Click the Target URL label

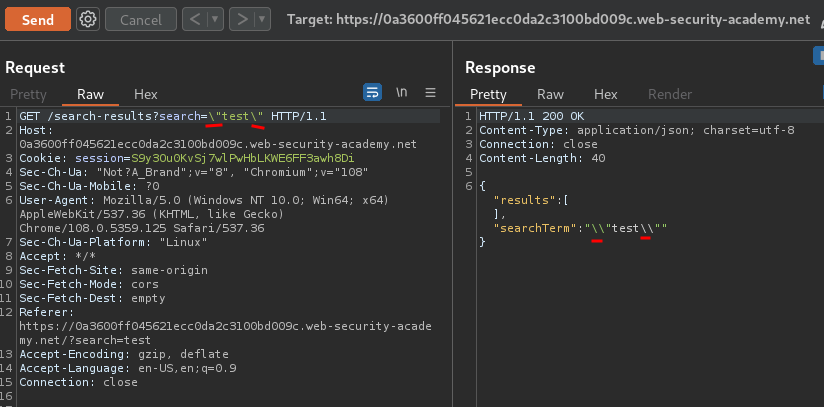(548, 19)
